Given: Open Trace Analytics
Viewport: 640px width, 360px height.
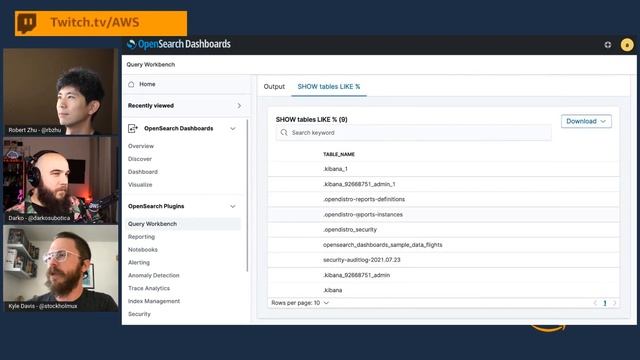Looking at the screenshot, I should point(149,288).
